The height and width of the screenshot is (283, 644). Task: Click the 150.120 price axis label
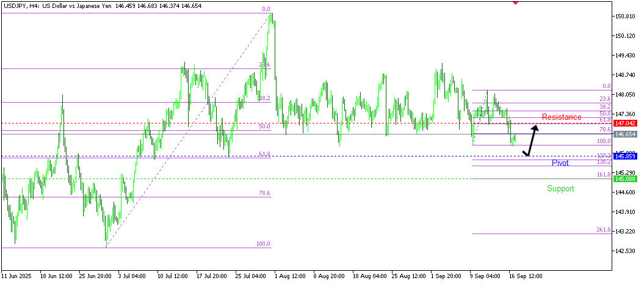625,36
